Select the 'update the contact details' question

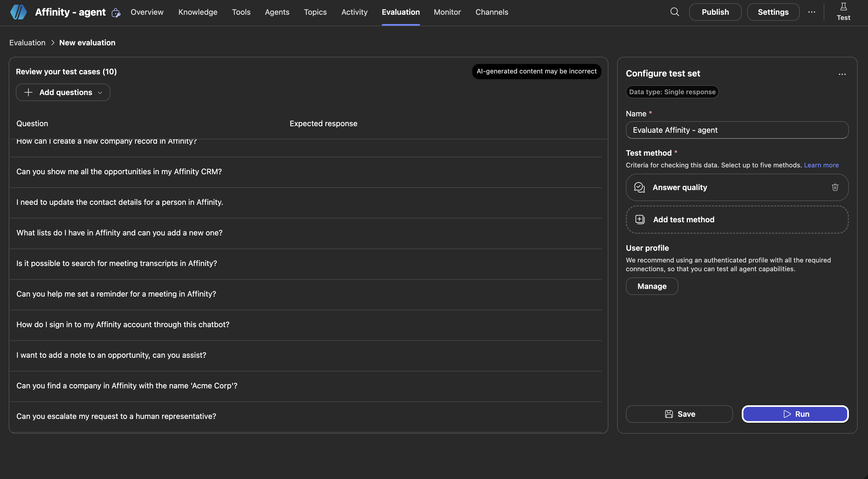(x=306, y=203)
